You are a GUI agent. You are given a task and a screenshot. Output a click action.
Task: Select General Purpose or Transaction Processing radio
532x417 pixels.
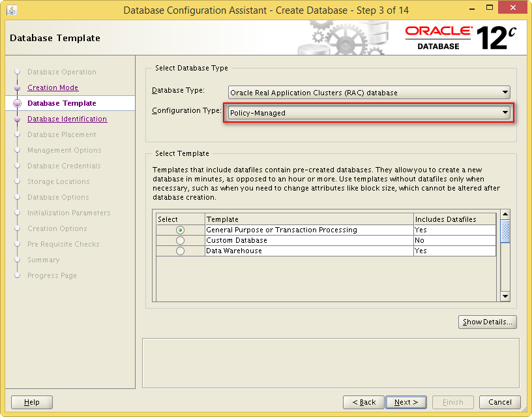tap(180, 230)
